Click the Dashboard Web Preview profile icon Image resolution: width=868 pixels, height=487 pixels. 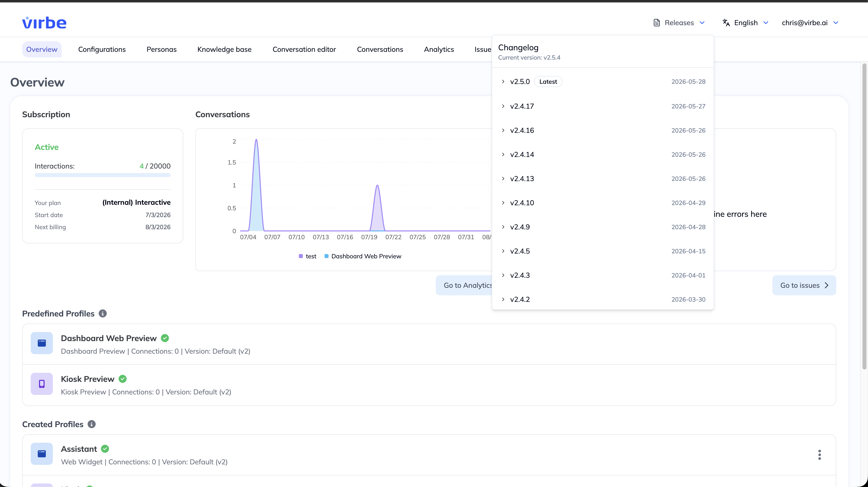coord(42,343)
